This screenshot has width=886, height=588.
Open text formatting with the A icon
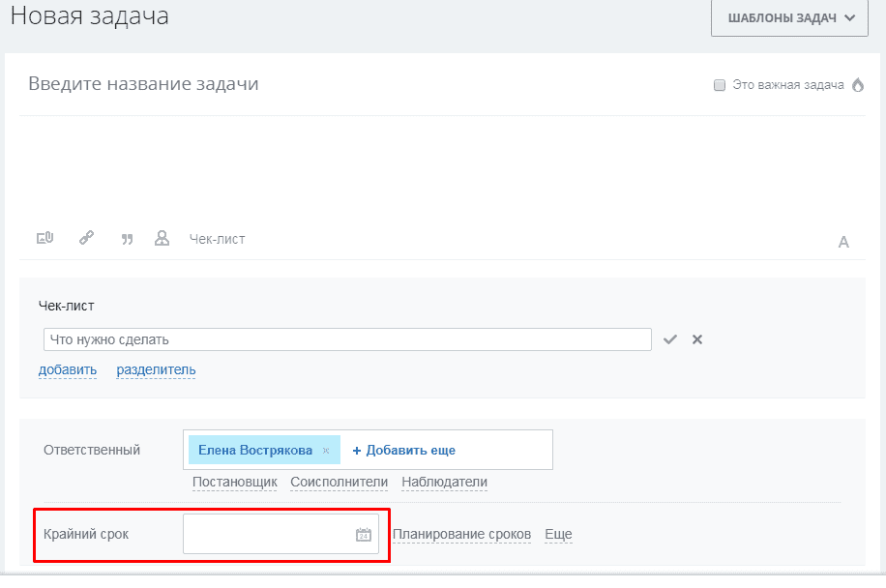(842, 242)
